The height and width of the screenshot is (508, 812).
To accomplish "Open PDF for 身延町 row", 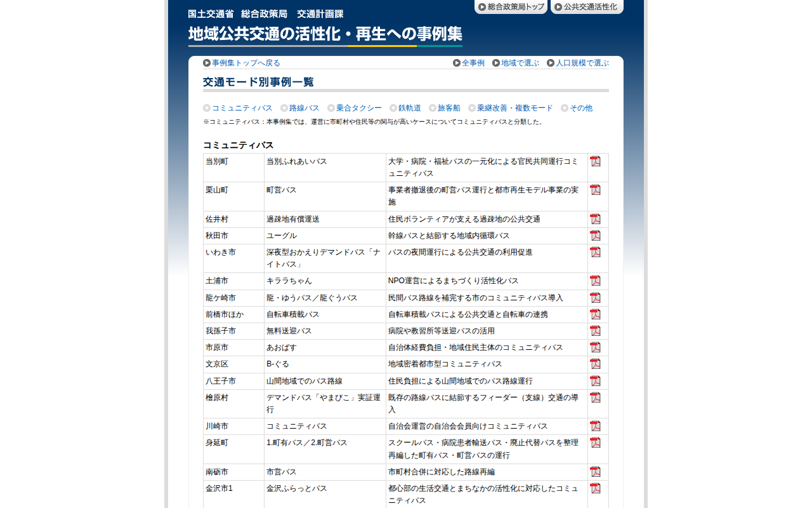I will tap(595, 443).
